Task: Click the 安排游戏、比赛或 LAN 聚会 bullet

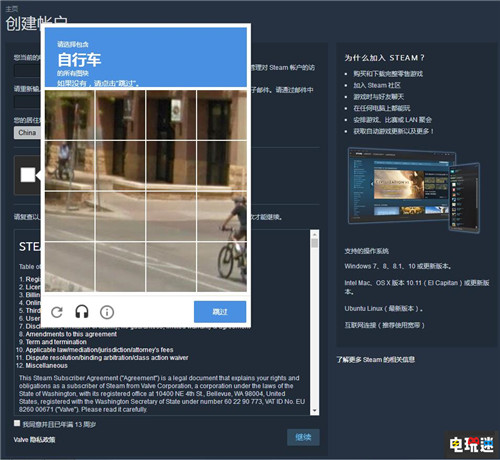Action: pyautogui.click(x=392, y=120)
